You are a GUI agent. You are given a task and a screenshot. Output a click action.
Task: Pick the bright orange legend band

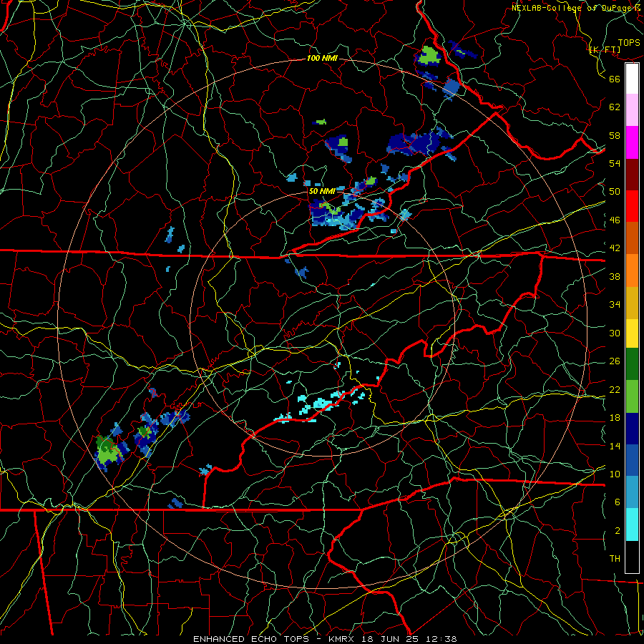[632, 270]
